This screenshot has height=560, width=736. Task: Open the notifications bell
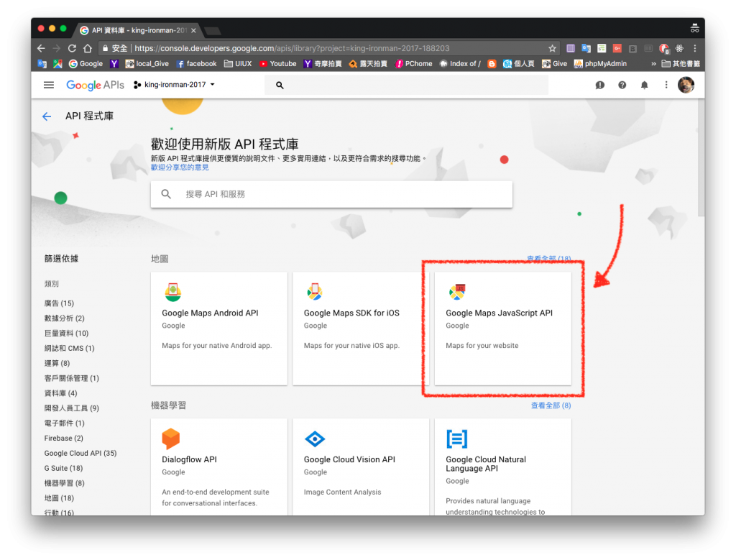point(645,85)
